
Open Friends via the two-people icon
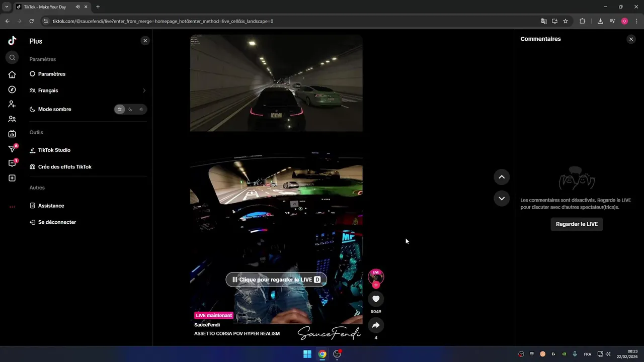click(x=12, y=119)
